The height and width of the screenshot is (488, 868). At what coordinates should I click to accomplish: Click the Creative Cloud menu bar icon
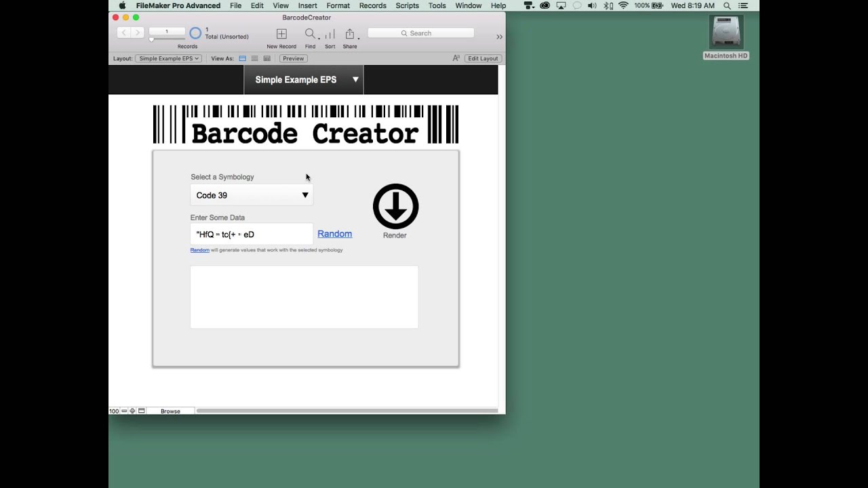click(x=545, y=5)
